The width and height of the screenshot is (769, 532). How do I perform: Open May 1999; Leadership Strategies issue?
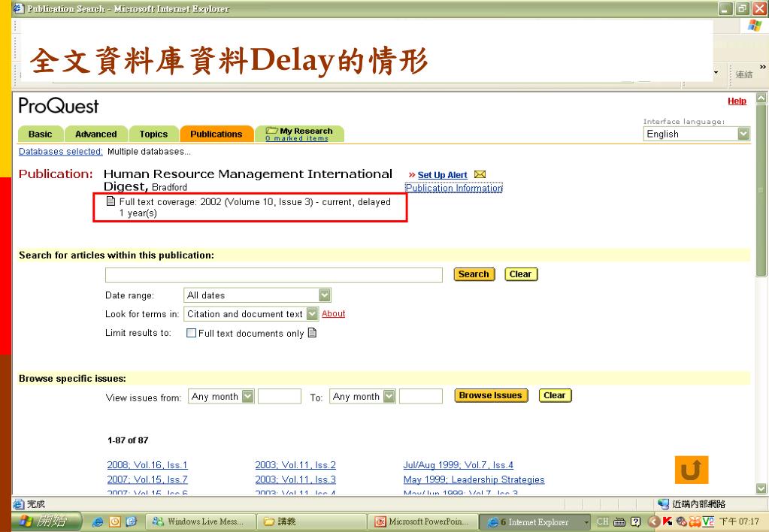pos(474,479)
